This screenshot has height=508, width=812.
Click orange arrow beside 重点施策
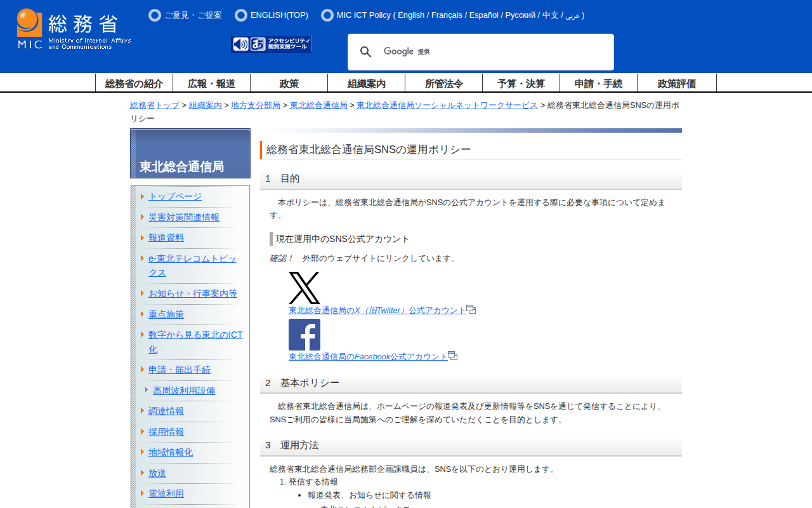point(143,314)
